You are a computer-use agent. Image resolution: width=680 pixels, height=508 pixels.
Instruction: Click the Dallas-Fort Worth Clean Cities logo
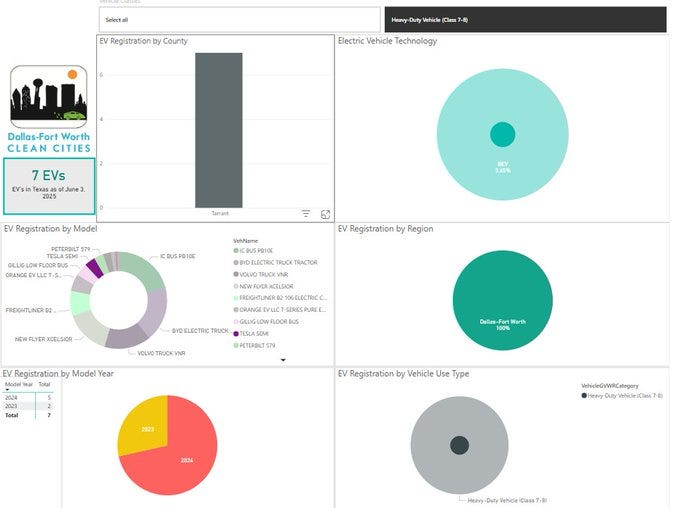49,109
